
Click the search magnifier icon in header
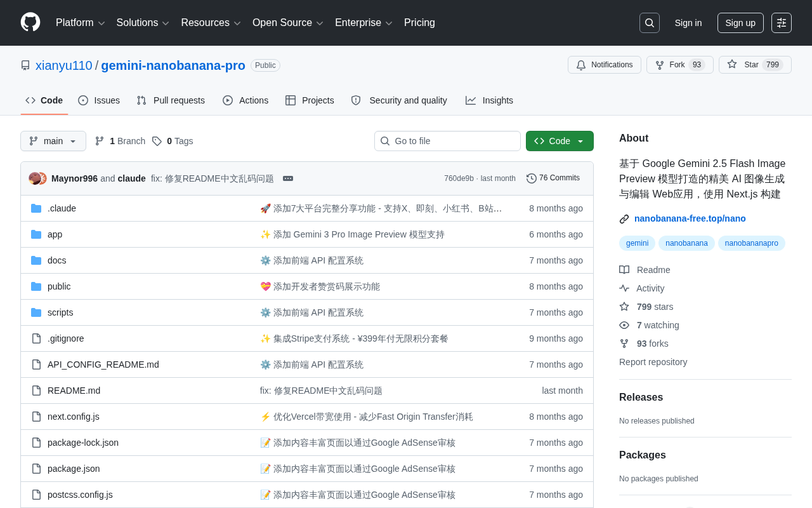tap(650, 23)
